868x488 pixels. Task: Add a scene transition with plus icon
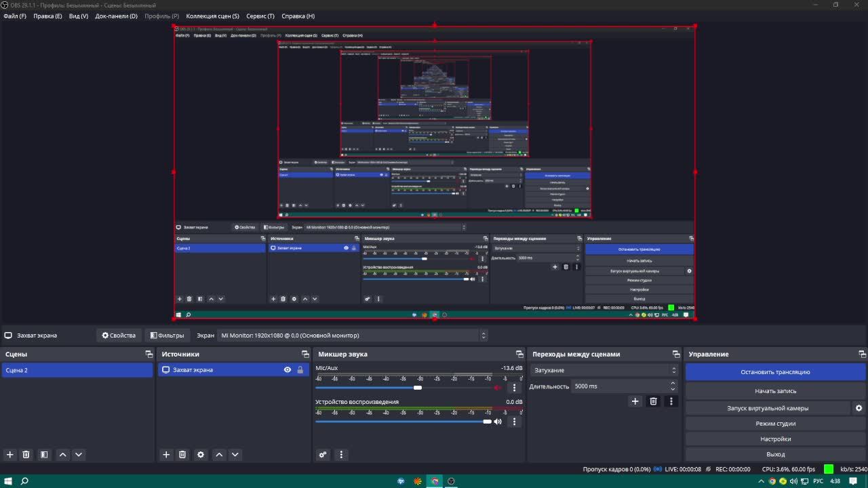tap(635, 401)
